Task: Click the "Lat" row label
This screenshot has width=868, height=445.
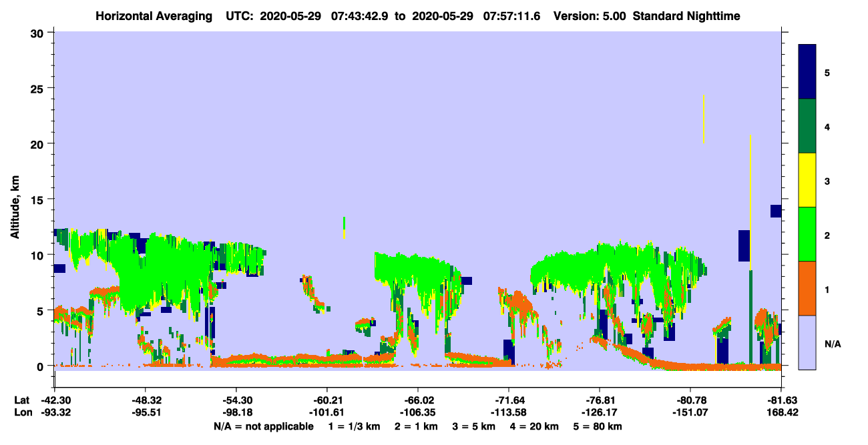Action: 21,400
